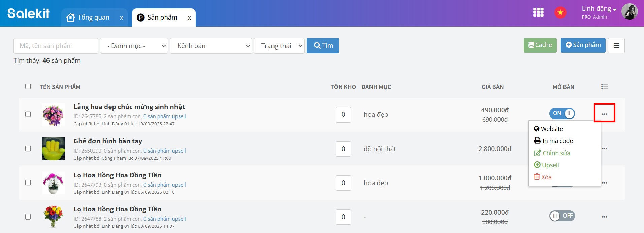Open three-dot menu for Ghế đơn hình bàn tay
The height and width of the screenshot is (233, 644).
pos(605,149)
